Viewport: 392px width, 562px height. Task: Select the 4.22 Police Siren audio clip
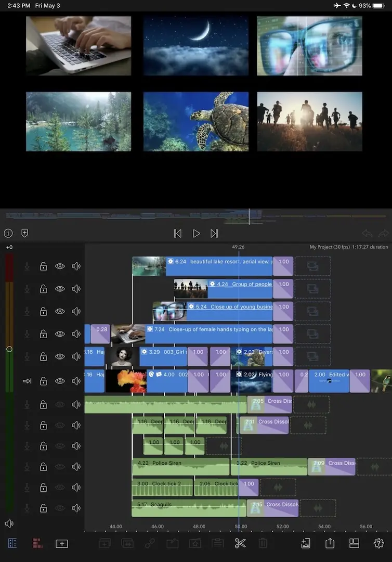pos(180,467)
